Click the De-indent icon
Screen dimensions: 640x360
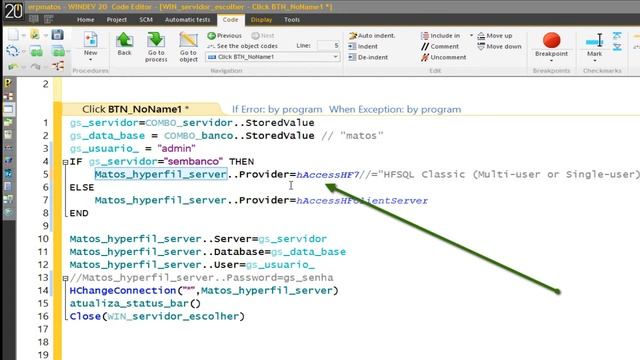352,57
